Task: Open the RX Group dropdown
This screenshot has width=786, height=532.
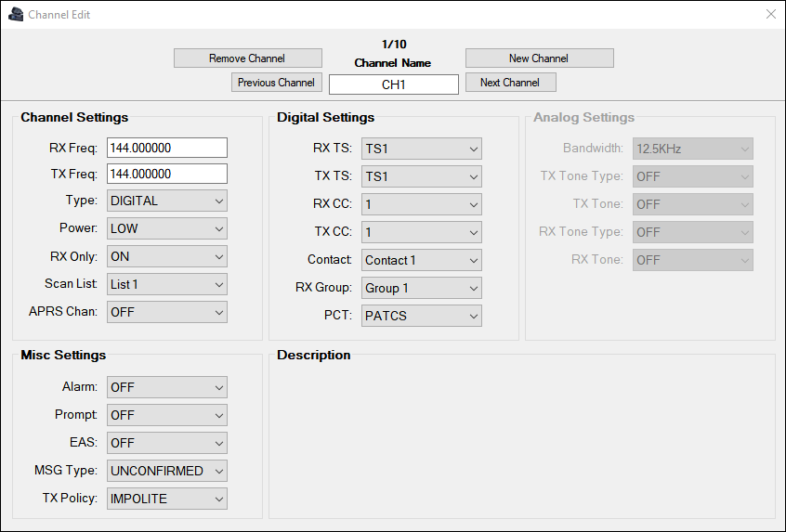Action: click(x=422, y=288)
